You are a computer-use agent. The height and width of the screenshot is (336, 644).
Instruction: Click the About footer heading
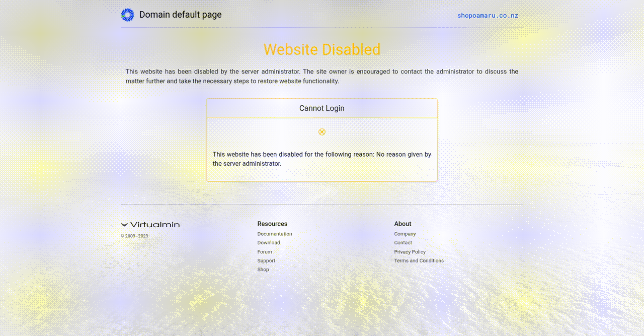click(x=403, y=224)
